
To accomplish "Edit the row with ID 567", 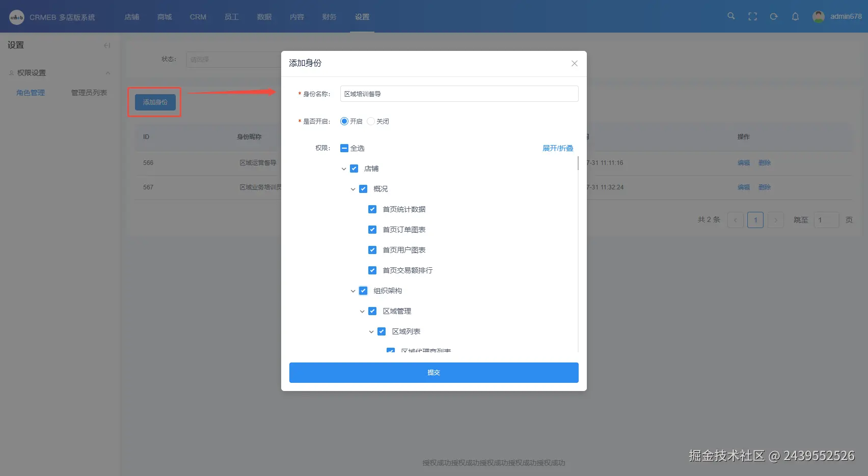I will (x=744, y=187).
